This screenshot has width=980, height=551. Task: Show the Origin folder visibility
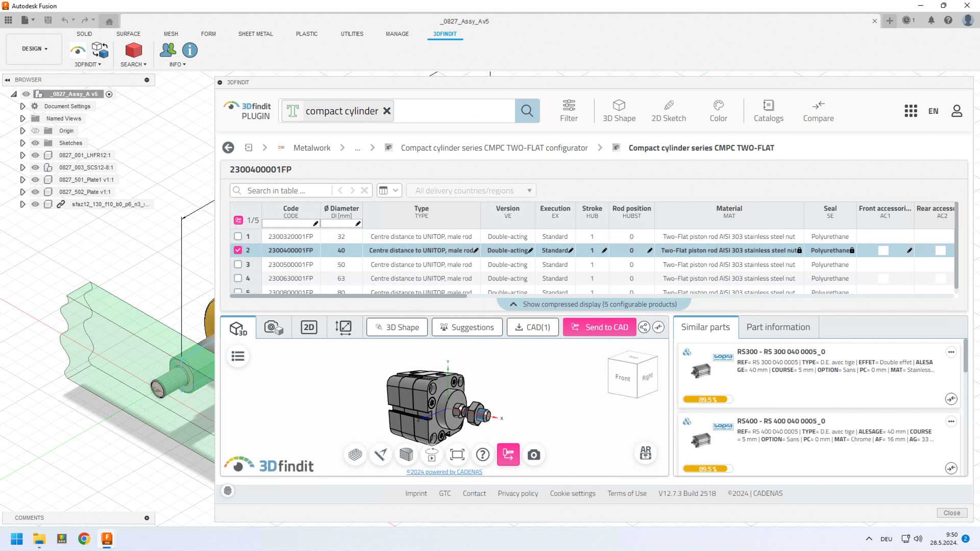[35, 131]
